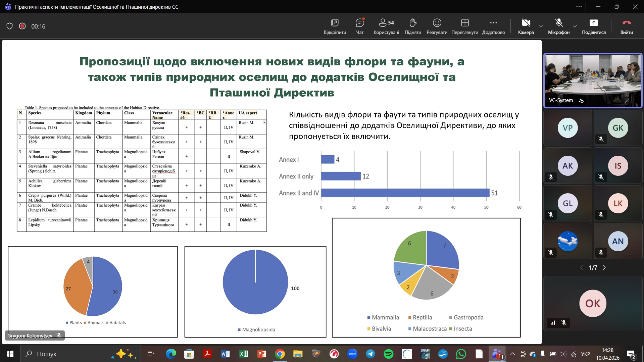Screen dimensions: 644x362
Task: Click the Відкріпити pop-out icon
Action: point(335,23)
